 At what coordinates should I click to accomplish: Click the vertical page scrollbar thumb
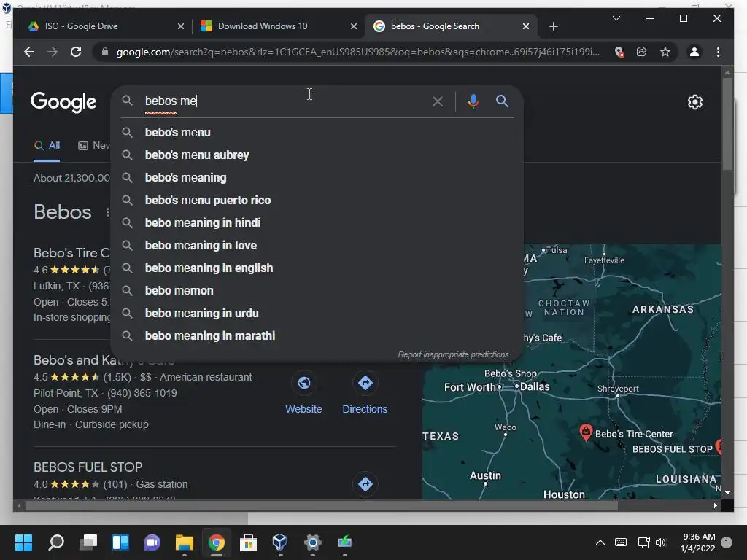click(727, 124)
